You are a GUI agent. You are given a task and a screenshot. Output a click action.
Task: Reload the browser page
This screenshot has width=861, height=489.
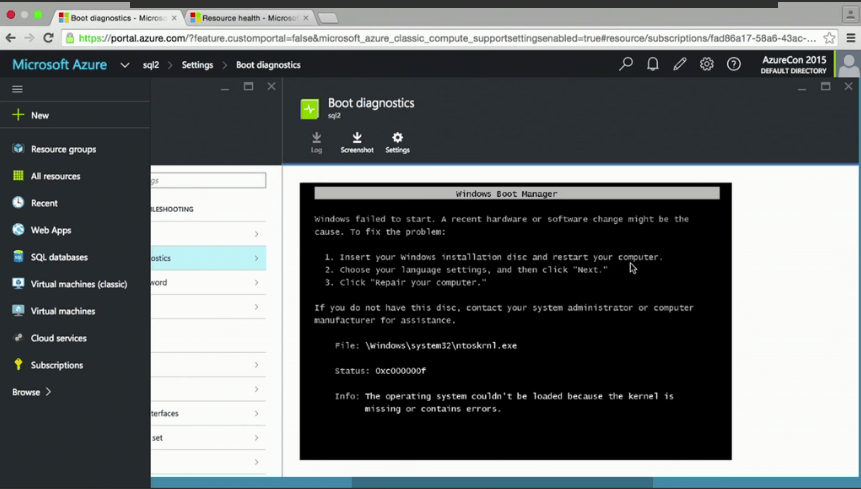click(x=48, y=38)
